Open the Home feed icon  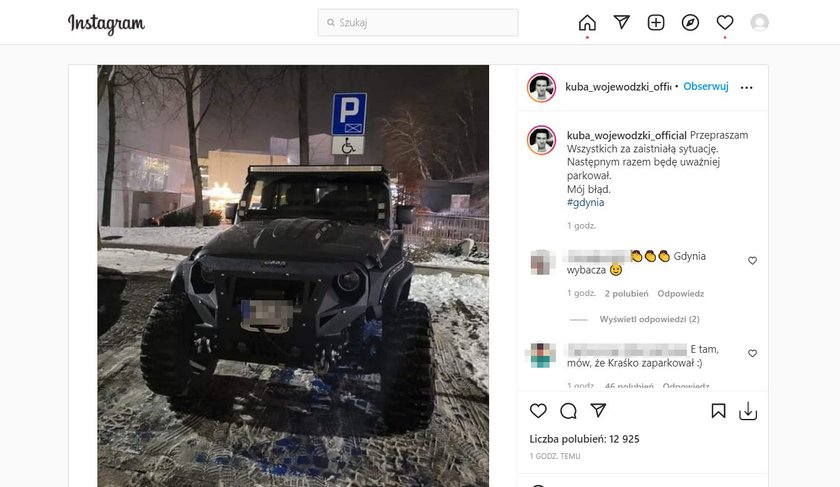coord(587,23)
